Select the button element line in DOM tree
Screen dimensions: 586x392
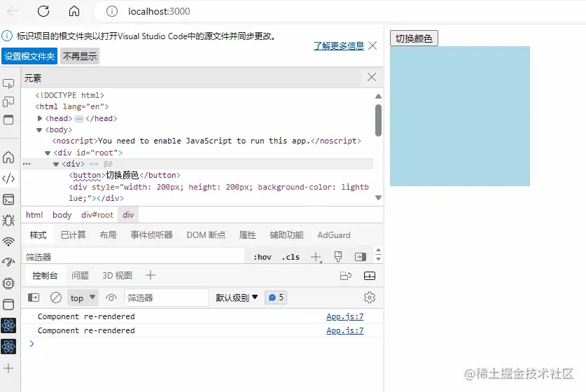pyautogui.click(x=125, y=175)
